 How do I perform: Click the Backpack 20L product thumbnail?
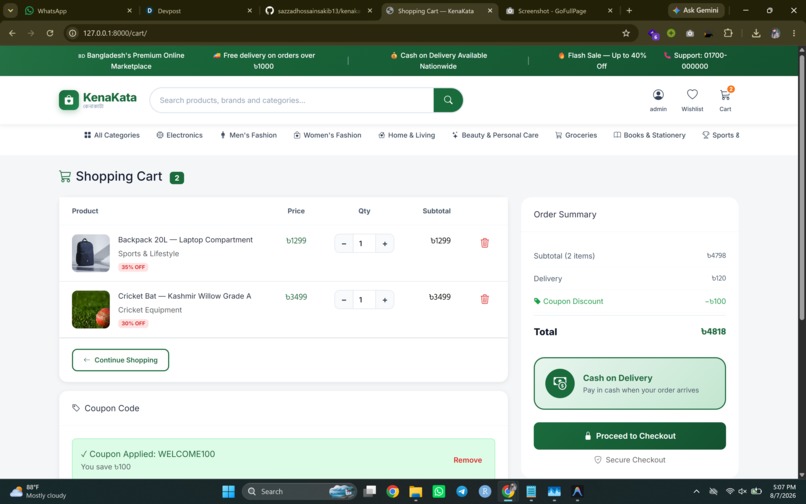click(x=90, y=253)
